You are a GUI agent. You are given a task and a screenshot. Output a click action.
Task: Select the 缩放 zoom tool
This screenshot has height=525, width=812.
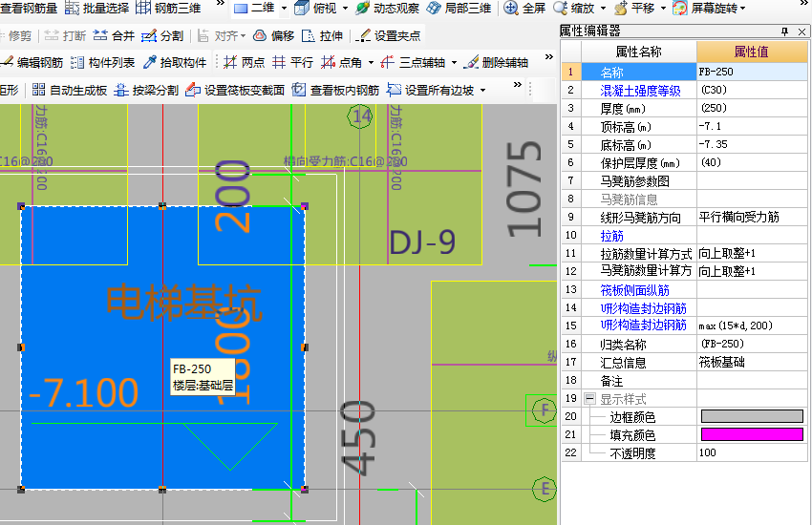tap(574, 8)
